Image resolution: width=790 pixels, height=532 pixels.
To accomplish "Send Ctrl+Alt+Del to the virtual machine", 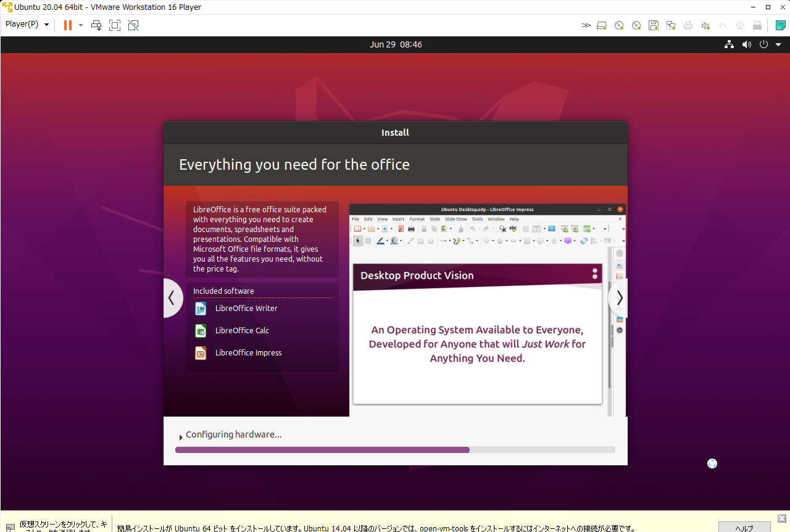I will click(x=96, y=25).
